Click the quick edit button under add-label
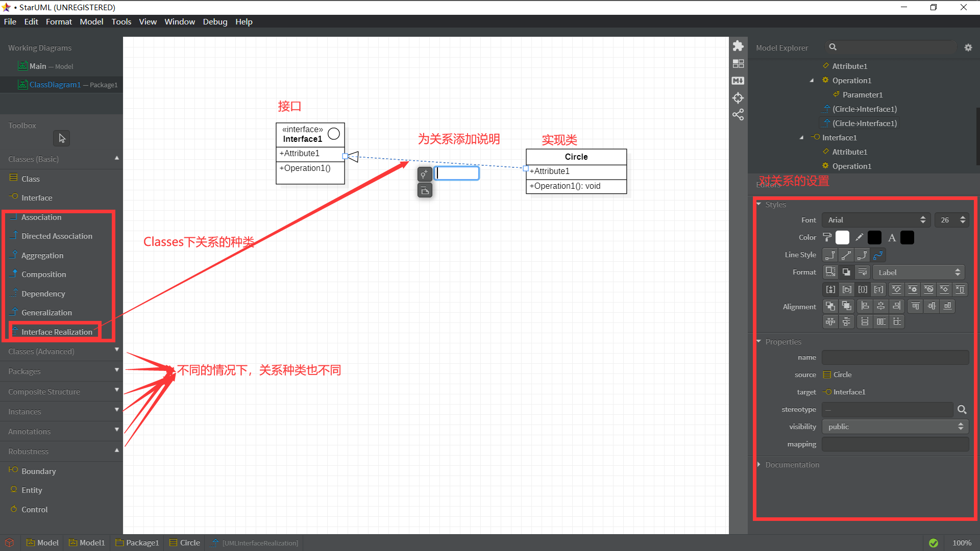The height and width of the screenshot is (551, 980). [425, 190]
